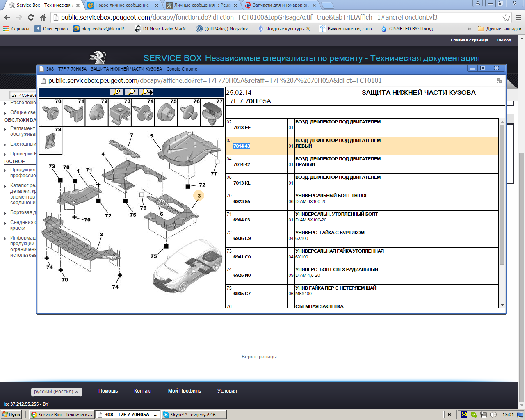Switch to the Запчасти для иномарок tab
Image resolution: width=525 pixels, height=420 pixels.
click(281, 5)
